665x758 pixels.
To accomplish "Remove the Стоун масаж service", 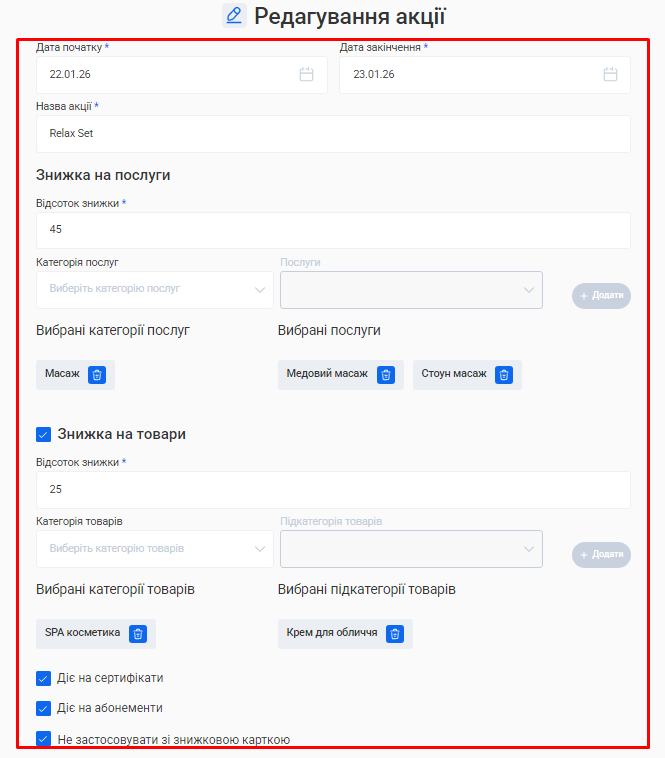I will (504, 374).
